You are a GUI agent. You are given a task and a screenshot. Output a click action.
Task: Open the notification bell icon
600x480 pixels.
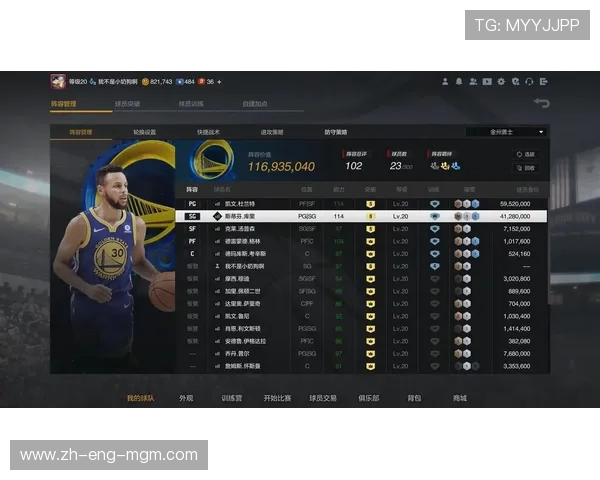tap(459, 82)
